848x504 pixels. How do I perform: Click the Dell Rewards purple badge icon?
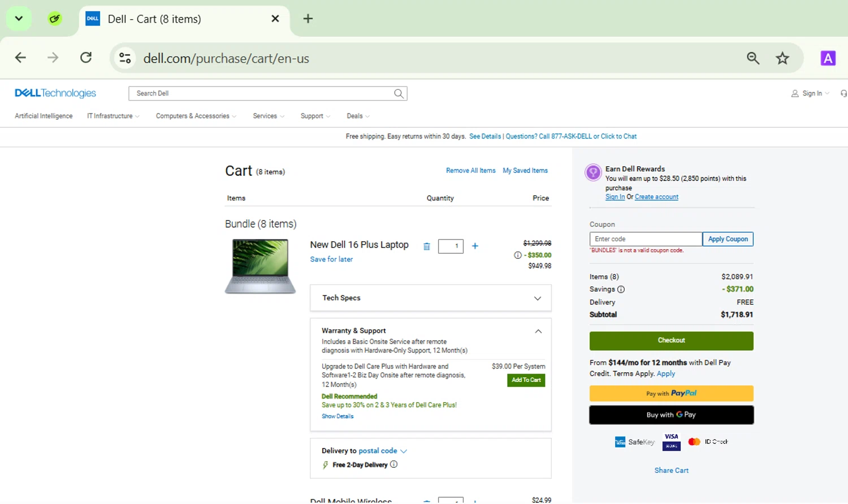click(x=593, y=172)
